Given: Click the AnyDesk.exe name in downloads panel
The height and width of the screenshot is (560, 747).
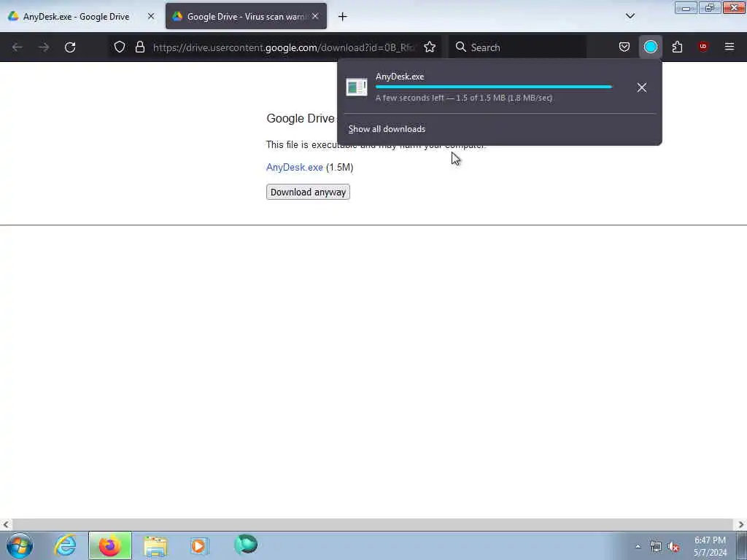Looking at the screenshot, I should (400, 77).
